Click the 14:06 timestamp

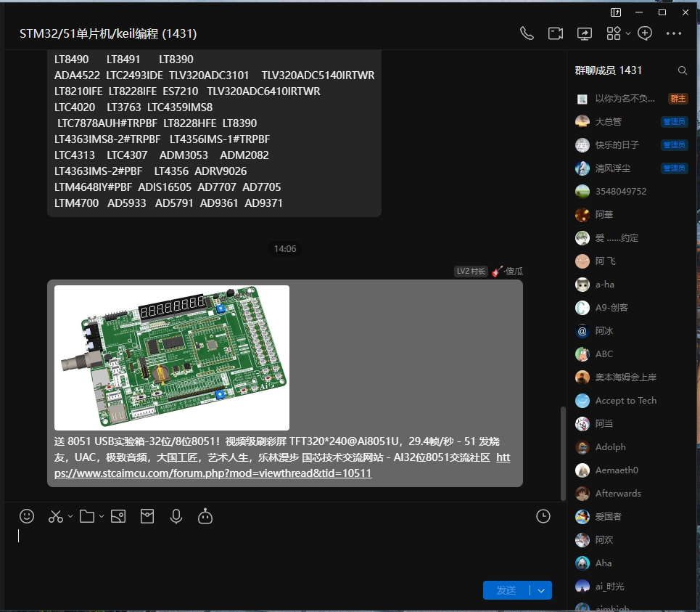pyautogui.click(x=285, y=249)
